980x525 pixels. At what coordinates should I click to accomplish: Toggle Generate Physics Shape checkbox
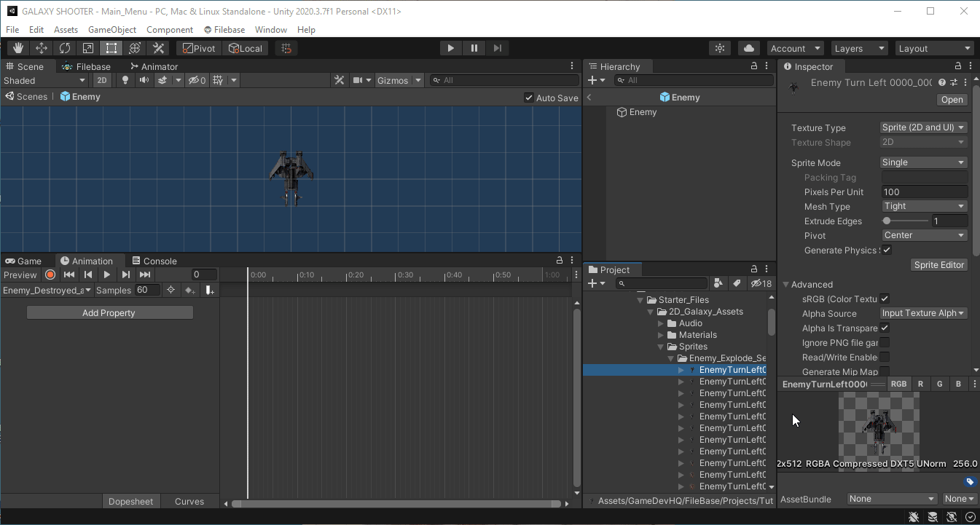coord(887,250)
